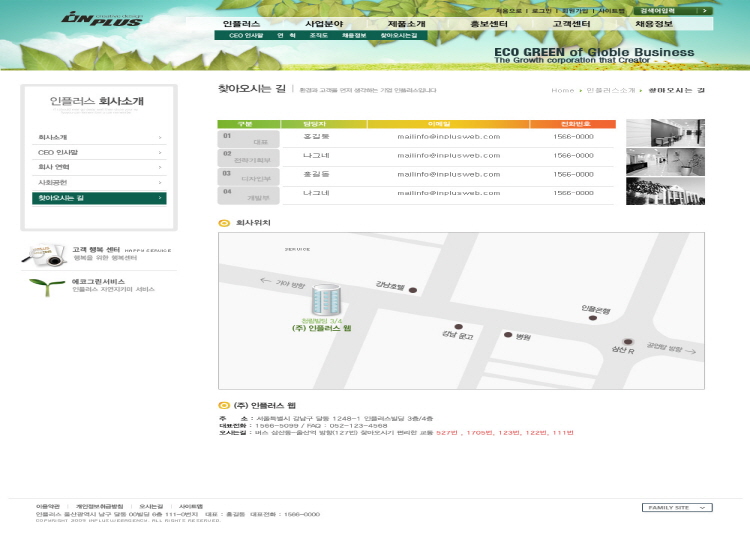Click the bottom building exterior photo
The image size is (750, 540).
665,191
